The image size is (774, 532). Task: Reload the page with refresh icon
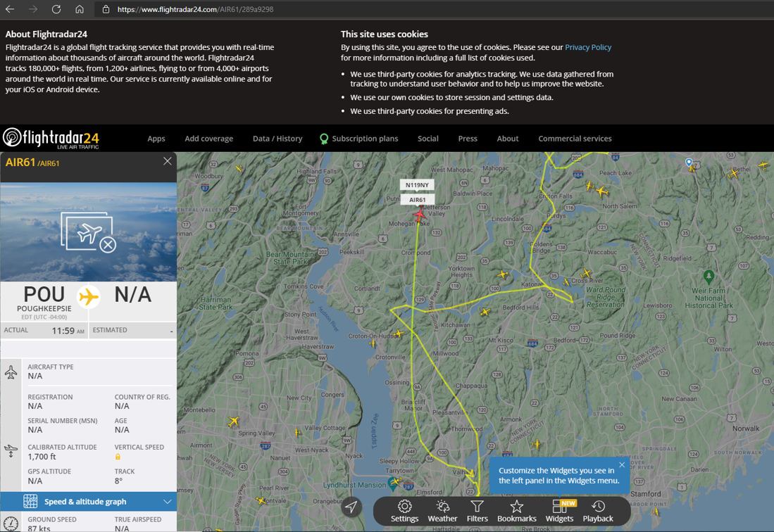tap(56, 9)
